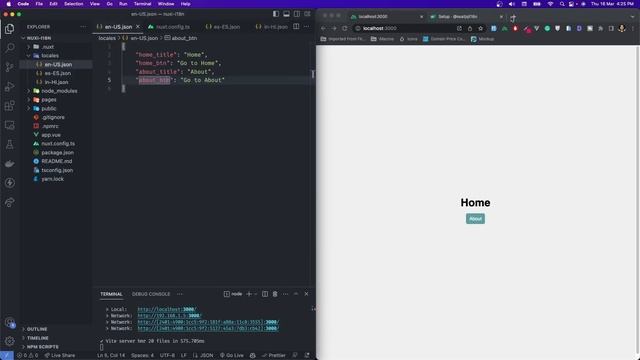
Task: Open Manage gear icon in activity bar
Action: (x=9, y=341)
